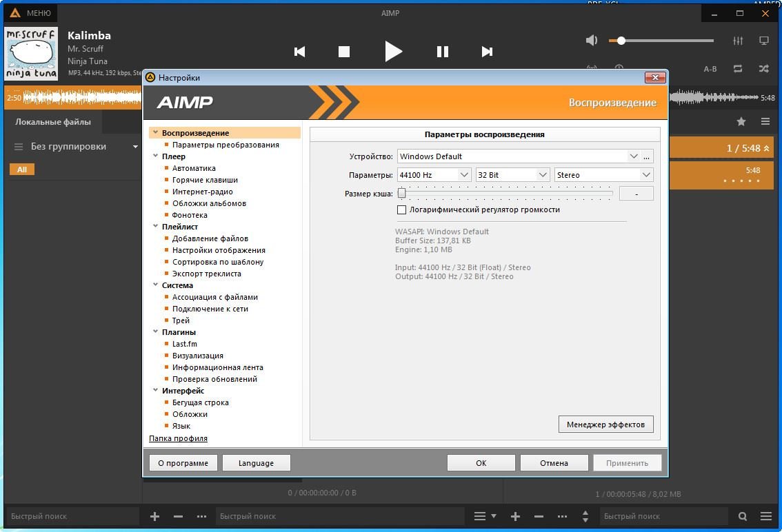Collapse the Плеер tree section
This screenshot has width=782, height=532.
[x=156, y=156]
